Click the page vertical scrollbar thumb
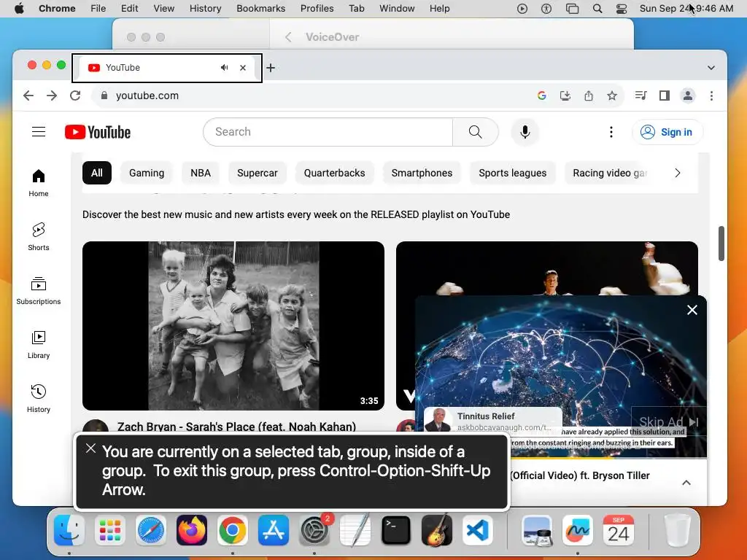This screenshot has height=560, width=747. pyautogui.click(x=721, y=244)
